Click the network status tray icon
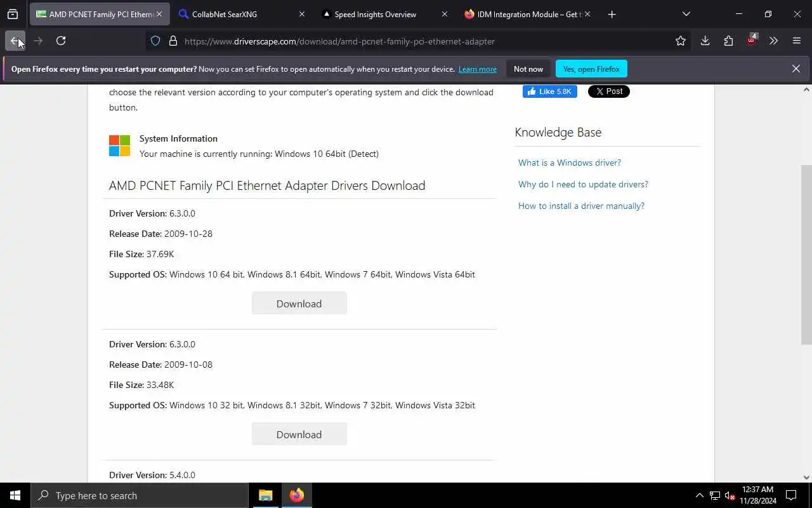This screenshot has width=812, height=508. pos(714,495)
